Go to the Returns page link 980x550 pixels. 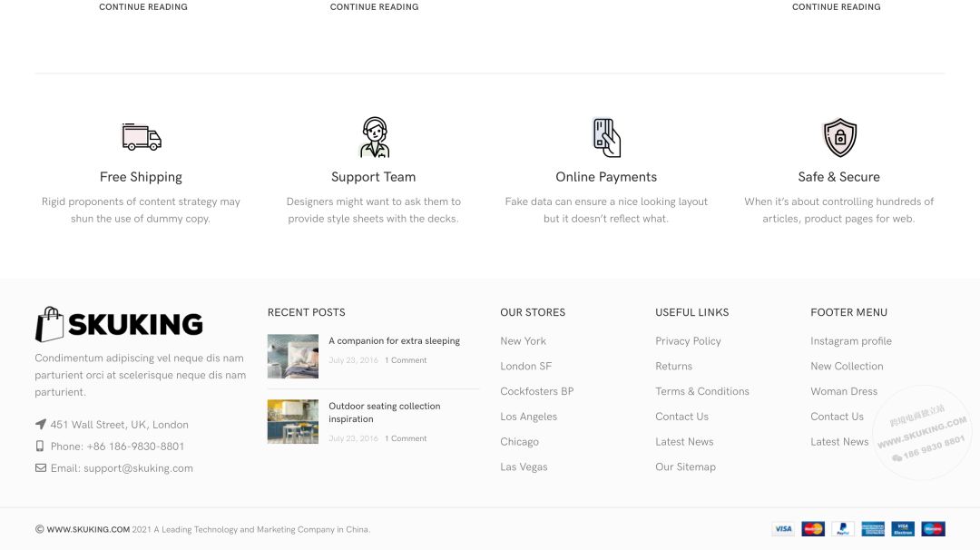tap(673, 367)
